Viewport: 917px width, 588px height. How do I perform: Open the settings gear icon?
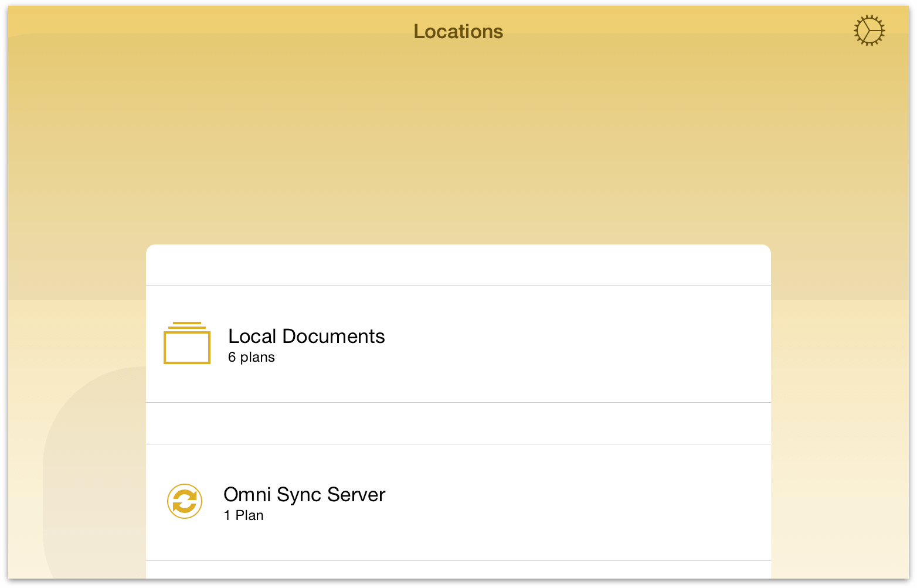(869, 30)
